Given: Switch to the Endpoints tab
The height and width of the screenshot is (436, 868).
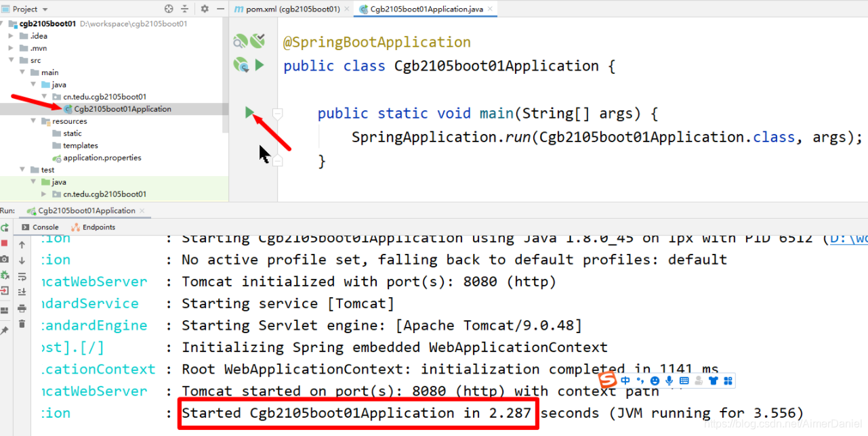Looking at the screenshot, I should 94,227.
